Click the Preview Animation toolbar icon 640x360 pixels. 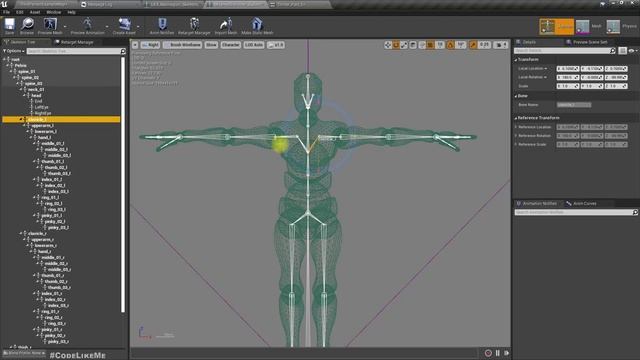point(87,24)
